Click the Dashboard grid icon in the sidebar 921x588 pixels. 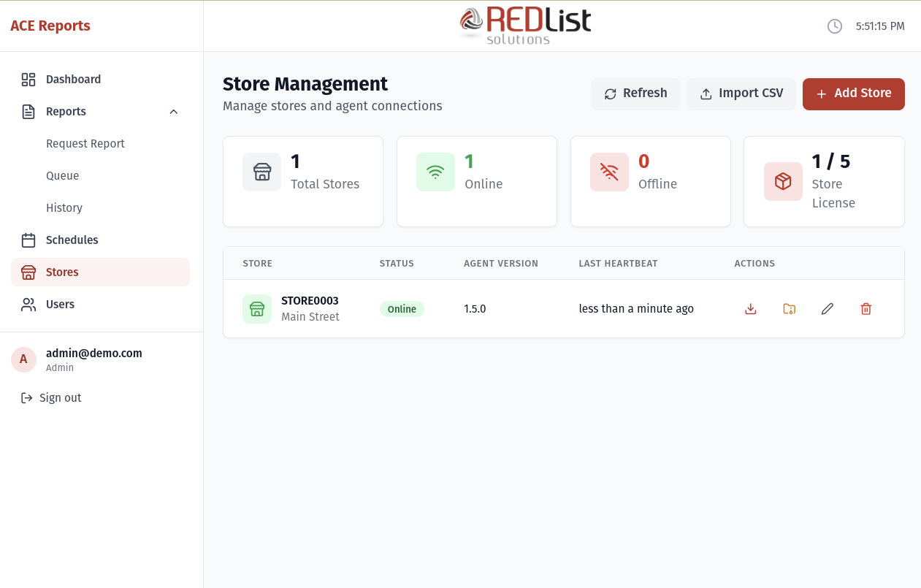point(28,79)
